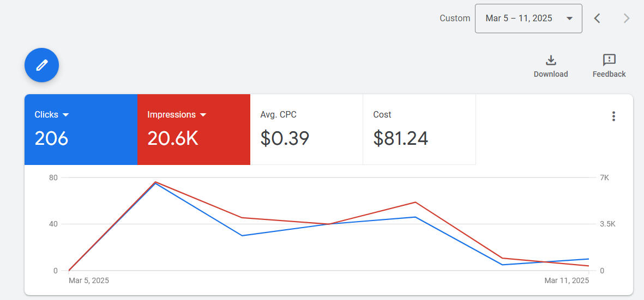Click the blue pencil edit button
644x300 pixels.
tap(41, 65)
